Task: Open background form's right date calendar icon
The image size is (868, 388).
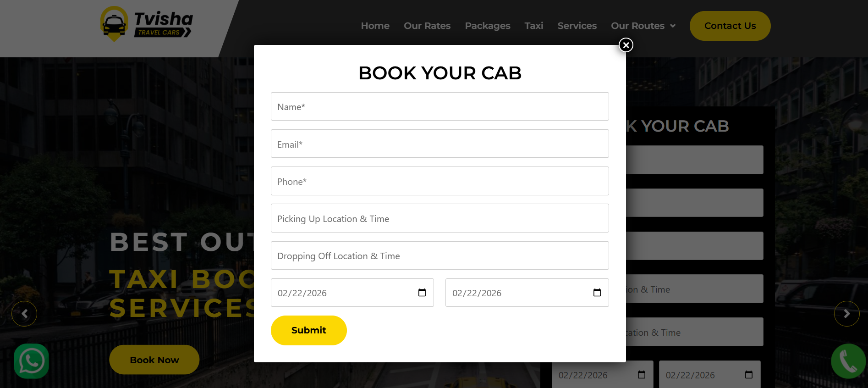Action: click(748, 375)
